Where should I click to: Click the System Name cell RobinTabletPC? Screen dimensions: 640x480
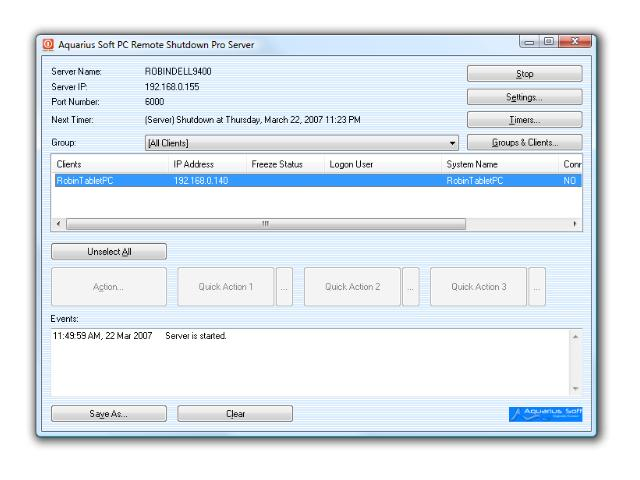[475, 180]
